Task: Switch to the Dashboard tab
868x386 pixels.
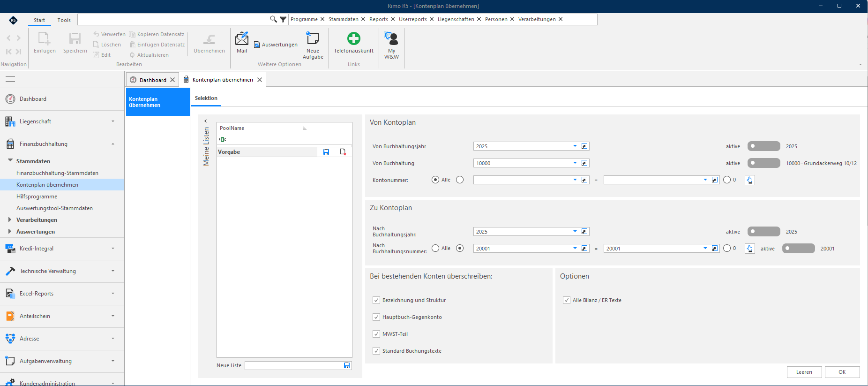Action: pos(153,80)
